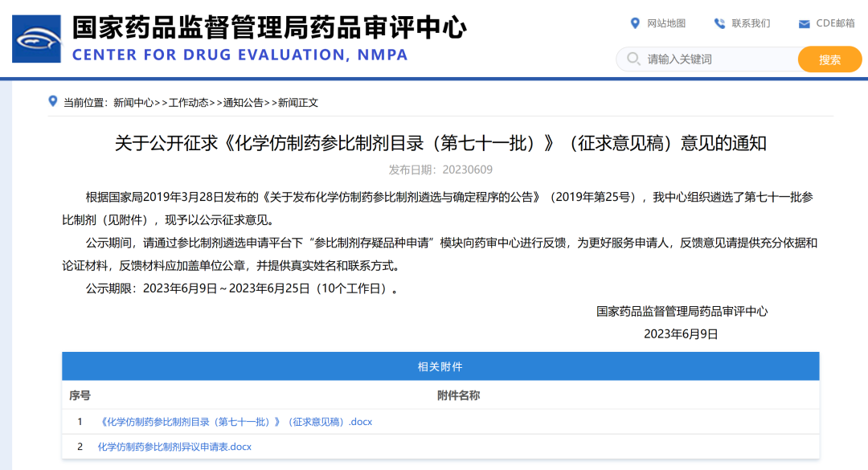Click 新闻正文 in breadcrumb

pos(298,102)
